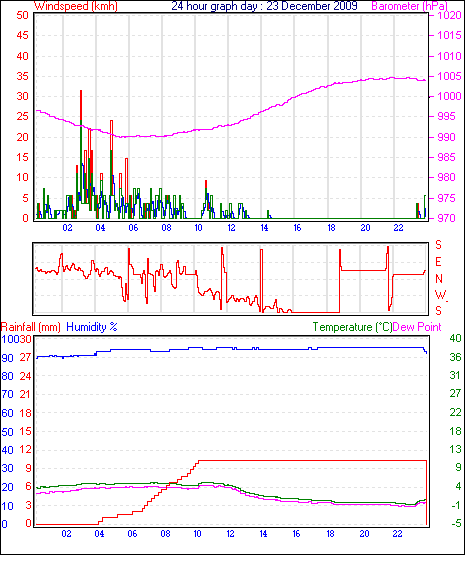Image resolution: width=466 pixels, height=566 pixels.
Task: Click the W wind direction label
Action: pos(440,295)
